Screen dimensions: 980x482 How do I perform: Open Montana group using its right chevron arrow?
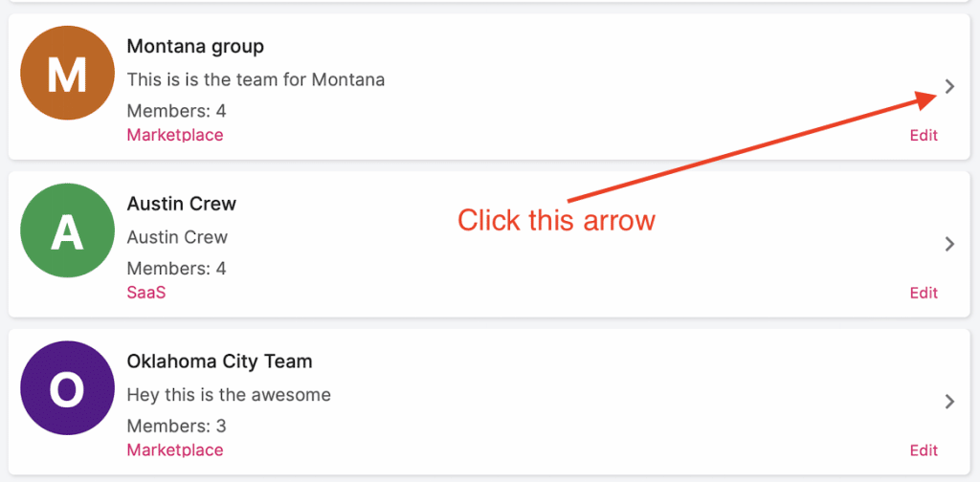click(x=950, y=86)
